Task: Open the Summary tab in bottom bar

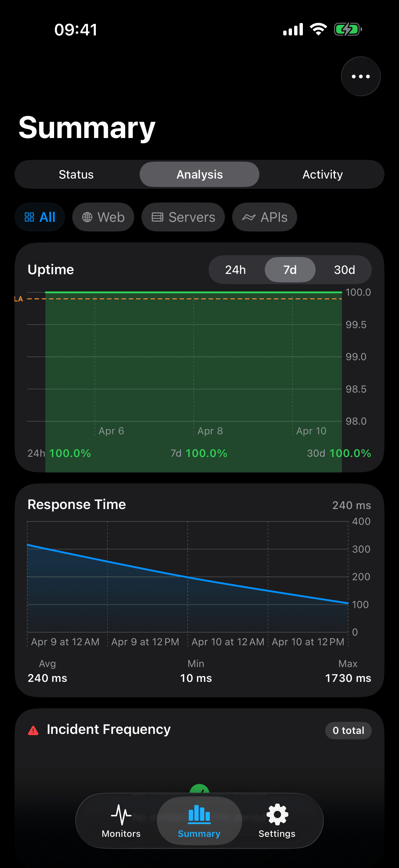Action: (x=199, y=821)
